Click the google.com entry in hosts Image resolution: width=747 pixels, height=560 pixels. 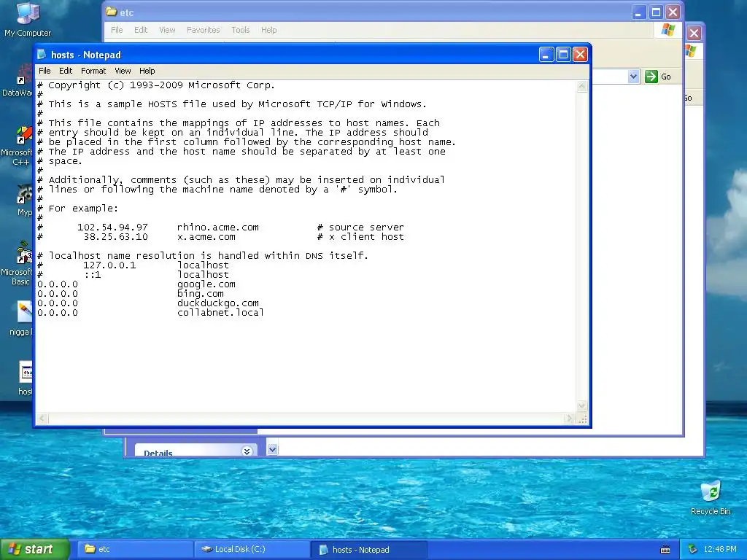point(206,284)
